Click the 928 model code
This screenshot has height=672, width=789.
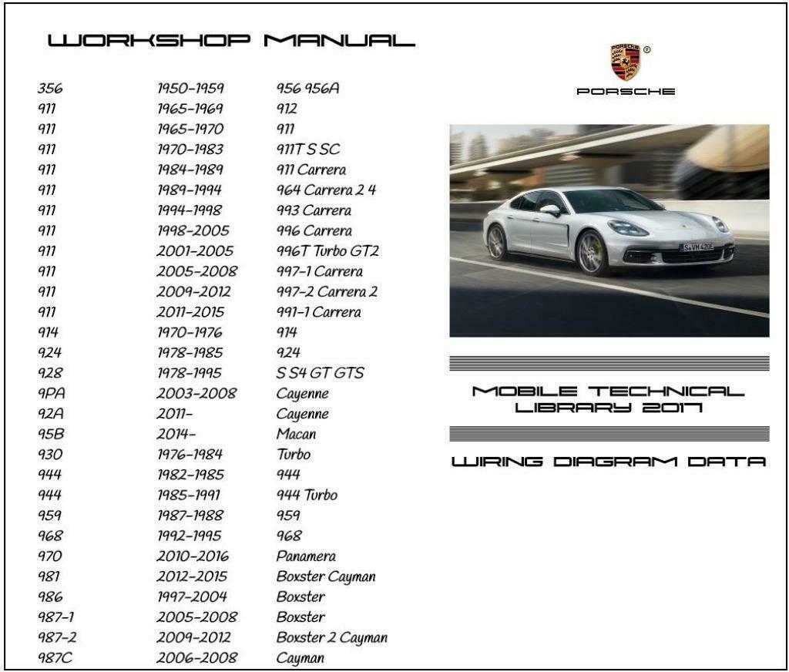point(50,373)
